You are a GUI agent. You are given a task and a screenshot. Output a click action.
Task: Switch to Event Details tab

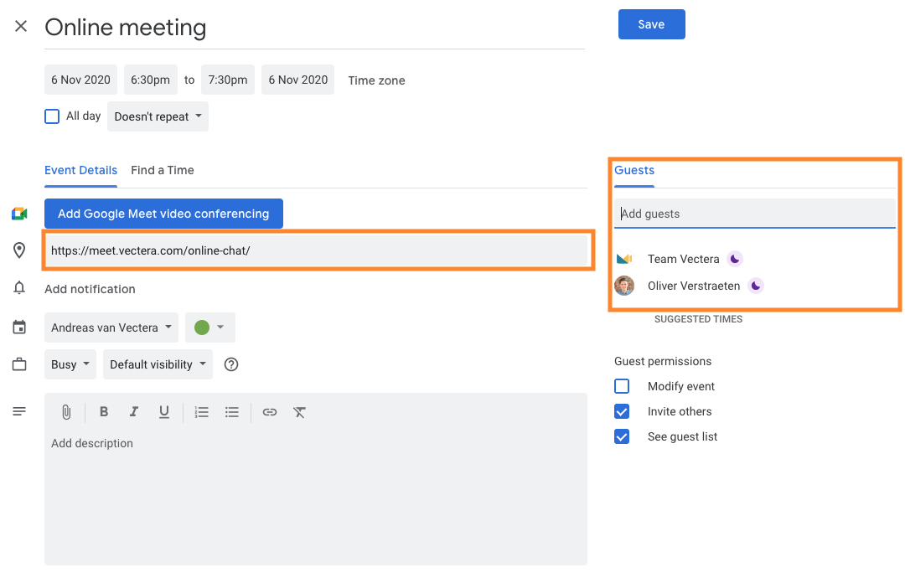click(x=80, y=171)
